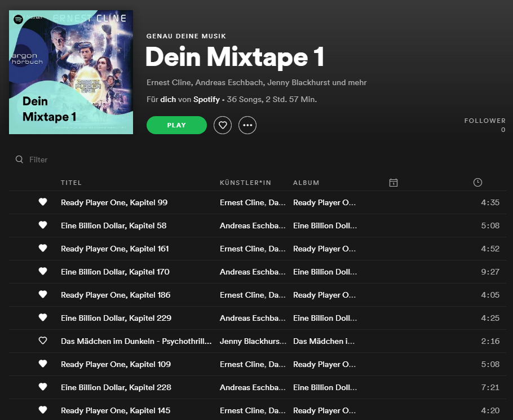The height and width of the screenshot is (420, 513).
Task: Unlike Eine Billion Dollar, Kapitel 170
Action: [43, 271]
